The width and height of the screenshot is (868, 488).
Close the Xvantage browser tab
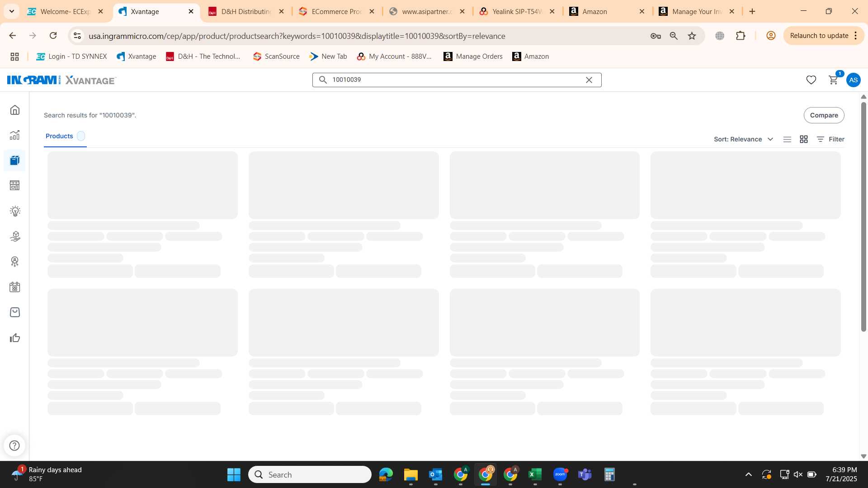point(191,11)
